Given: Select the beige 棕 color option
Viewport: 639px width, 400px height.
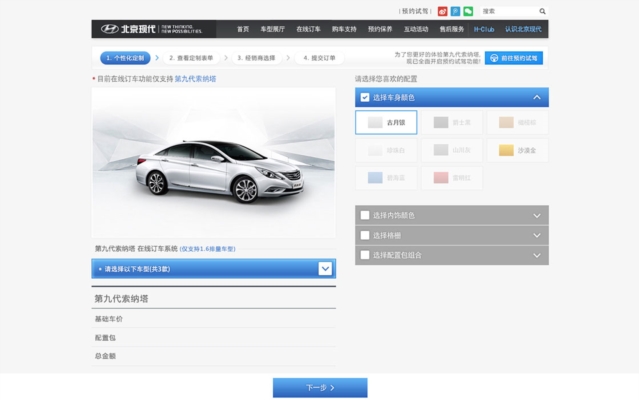Looking at the screenshot, I should [x=517, y=122].
